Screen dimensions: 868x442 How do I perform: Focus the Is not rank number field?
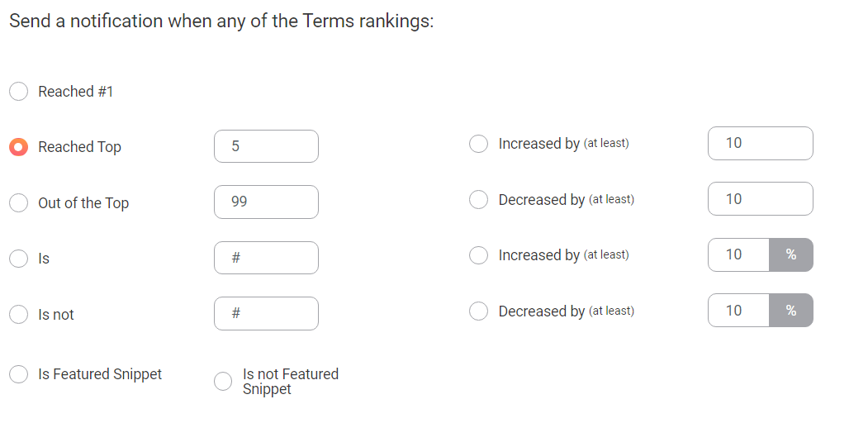(266, 313)
